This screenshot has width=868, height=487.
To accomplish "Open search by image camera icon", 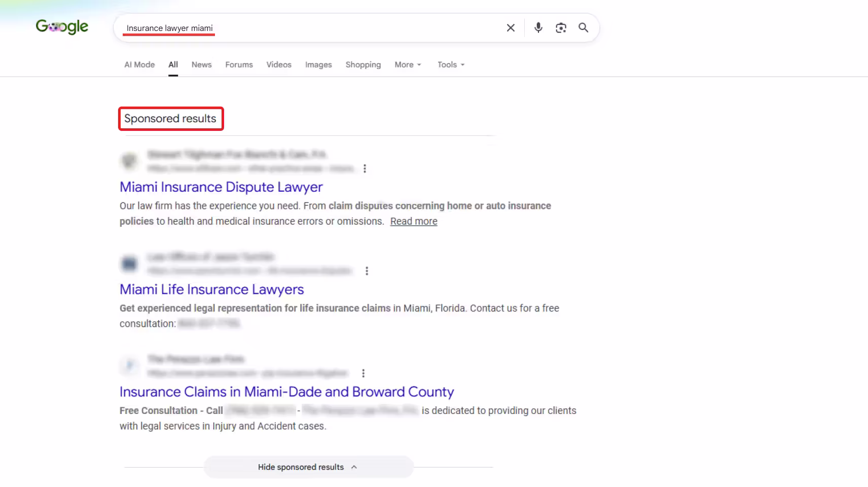I will coord(561,28).
